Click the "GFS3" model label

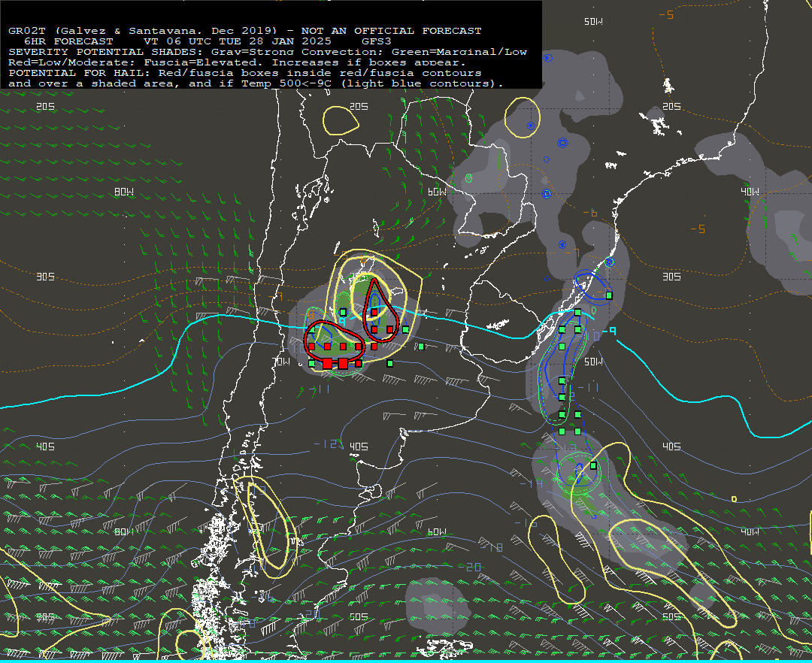point(377,41)
